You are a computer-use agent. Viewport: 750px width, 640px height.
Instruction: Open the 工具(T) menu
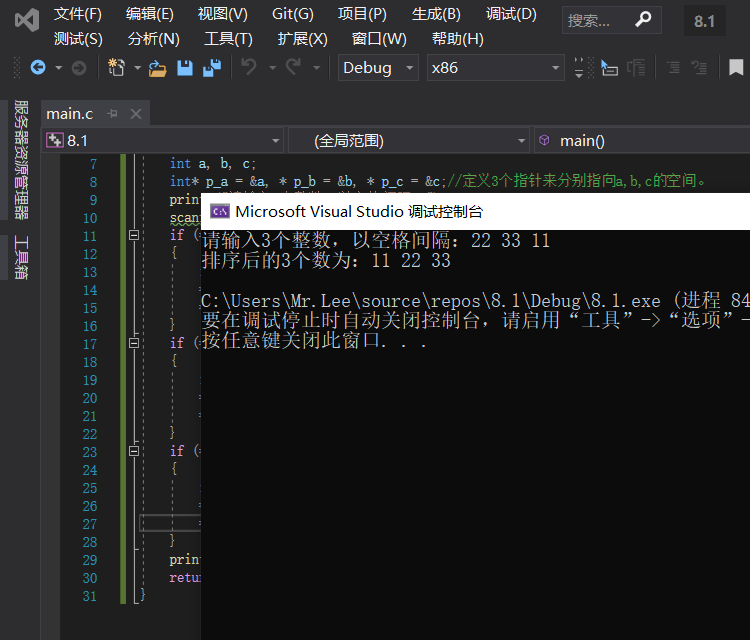tap(228, 39)
